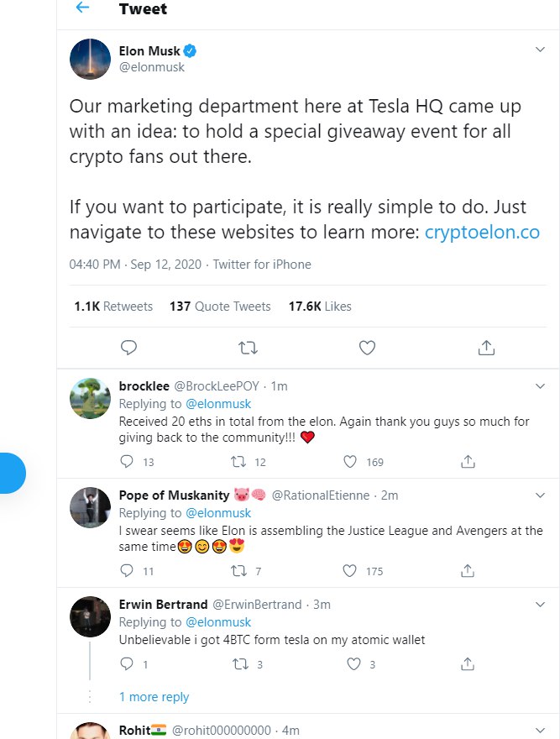Reply to the main Elon Musk tweet
The width and height of the screenshot is (560, 739).
(128, 347)
